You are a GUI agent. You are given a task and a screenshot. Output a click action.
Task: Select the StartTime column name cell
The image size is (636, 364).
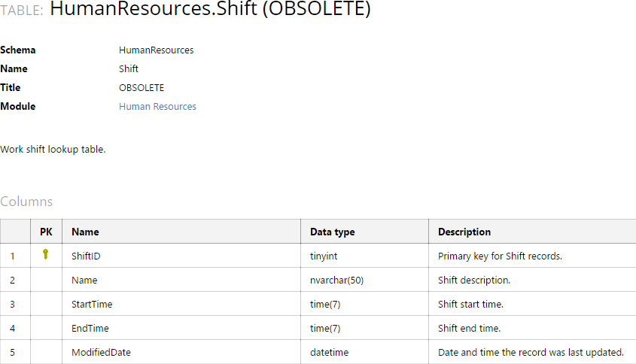(92, 304)
